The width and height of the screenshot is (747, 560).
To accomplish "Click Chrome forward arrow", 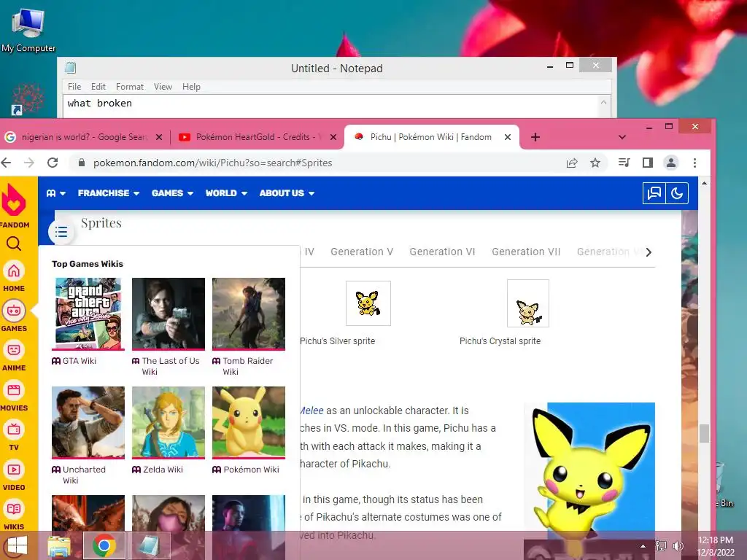I will [x=29, y=163].
